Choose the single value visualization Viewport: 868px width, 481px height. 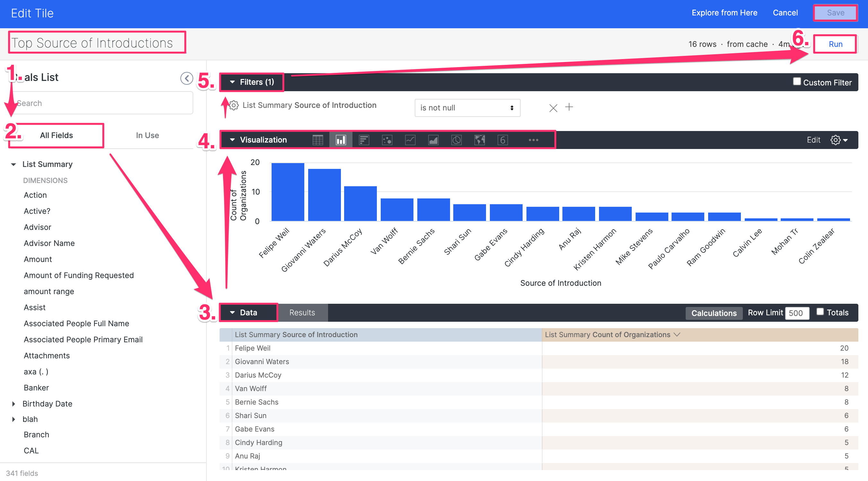click(x=502, y=140)
